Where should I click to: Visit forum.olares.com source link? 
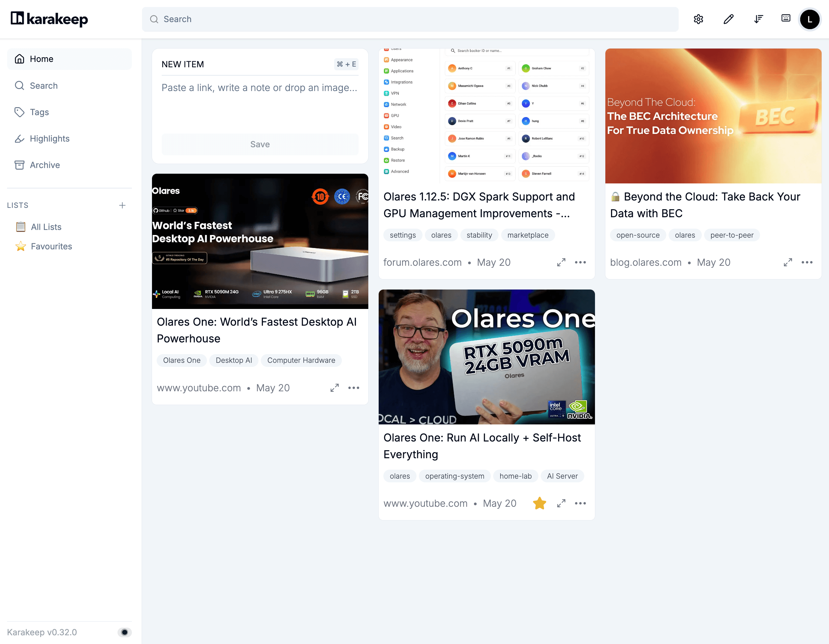point(423,262)
